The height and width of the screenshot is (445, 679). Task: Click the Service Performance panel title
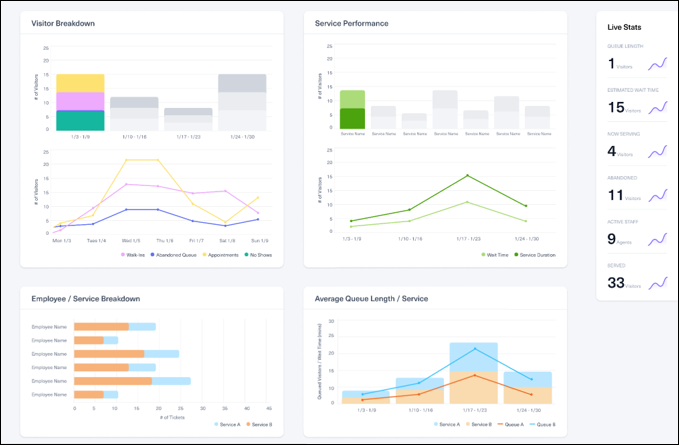[352, 23]
